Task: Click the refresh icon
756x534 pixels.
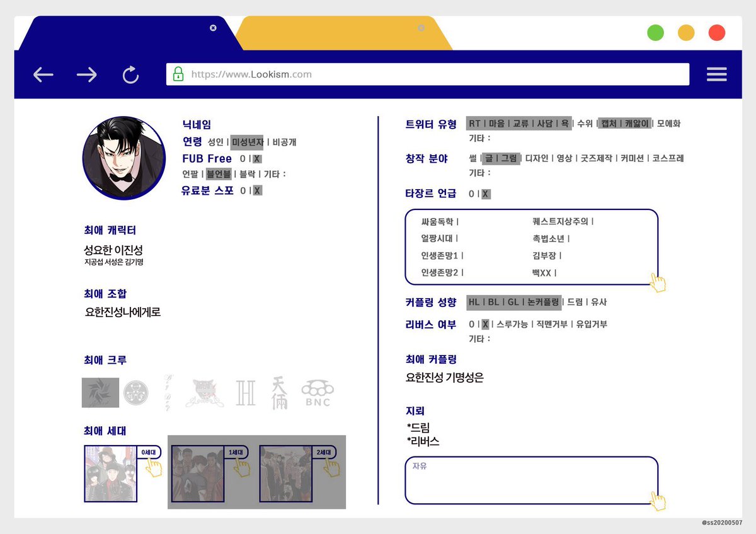Action: tap(130, 75)
